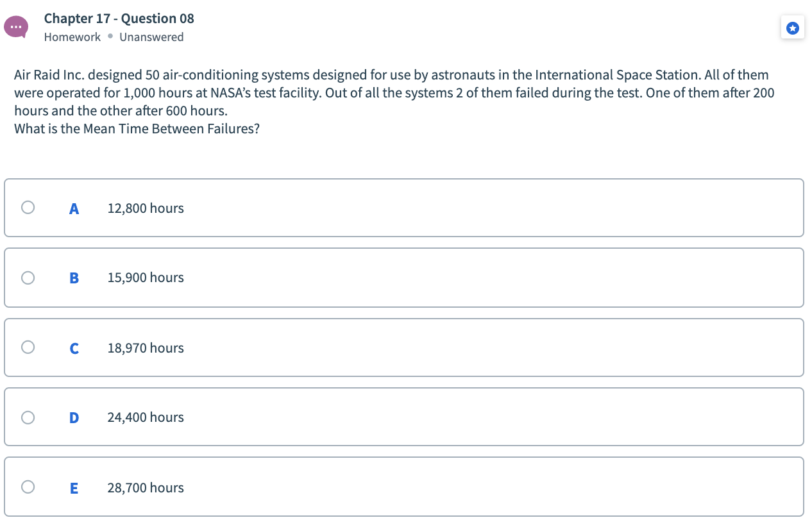Choose the 24,400 hours answer option
812x527 pixels.
coord(146,417)
